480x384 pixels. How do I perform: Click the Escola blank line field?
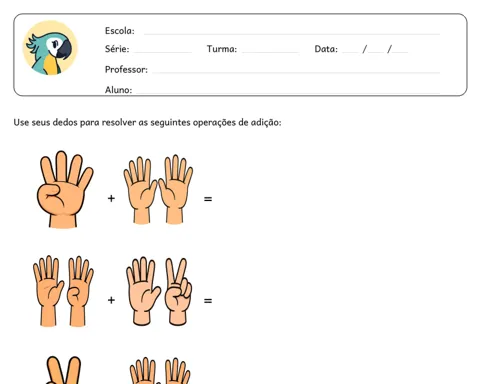coord(292,33)
